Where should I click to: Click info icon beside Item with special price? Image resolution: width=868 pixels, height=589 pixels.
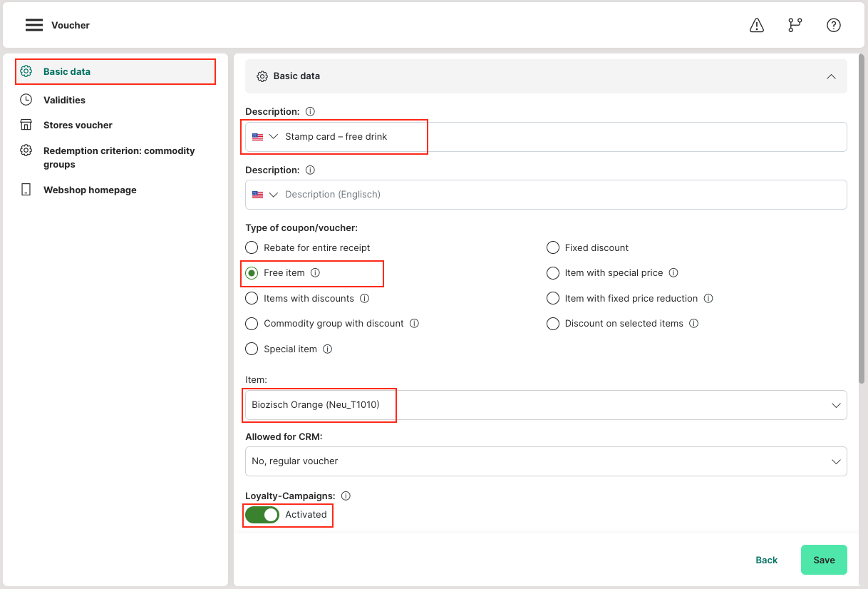coord(673,273)
